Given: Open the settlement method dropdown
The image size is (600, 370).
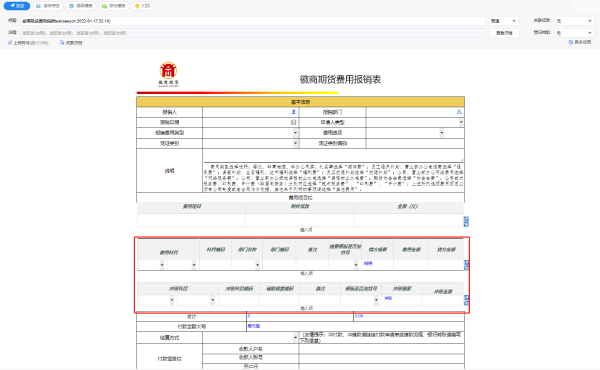Looking at the screenshot, I should click(251, 337).
